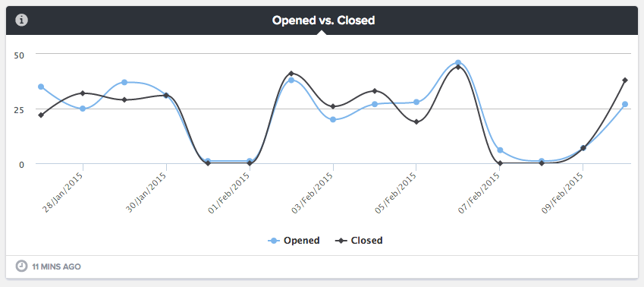Click the 11 MINS AGO timestamp text
The width and height of the screenshot is (644, 287).
coord(56,266)
